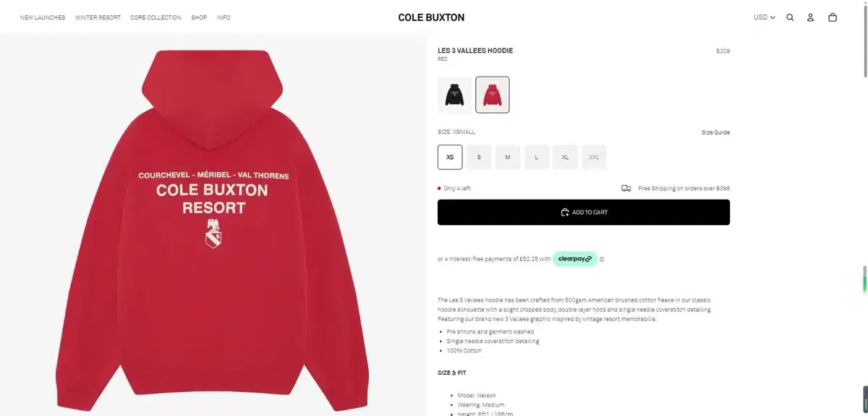
Task: Open the USD currency dropdown
Action: tap(764, 17)
